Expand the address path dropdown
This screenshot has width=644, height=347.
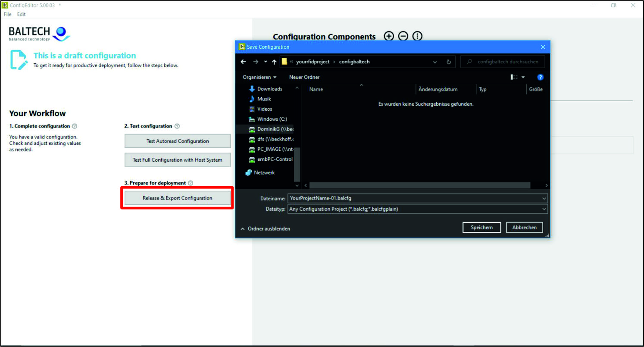point(435,62)
